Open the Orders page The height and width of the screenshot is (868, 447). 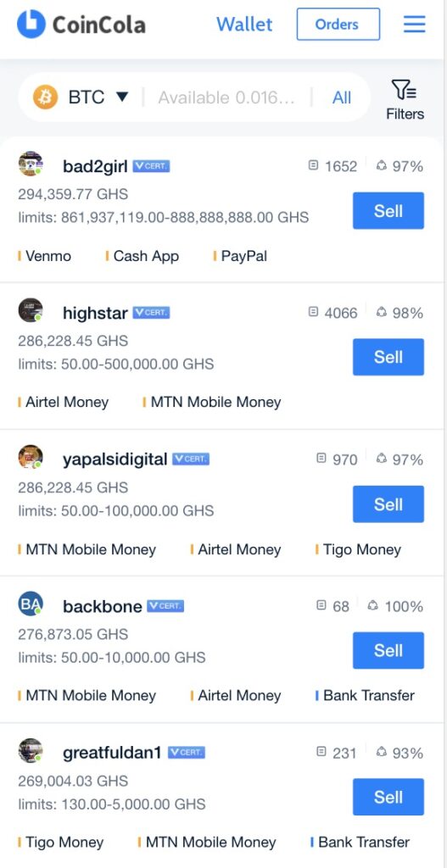click(338, 25)
